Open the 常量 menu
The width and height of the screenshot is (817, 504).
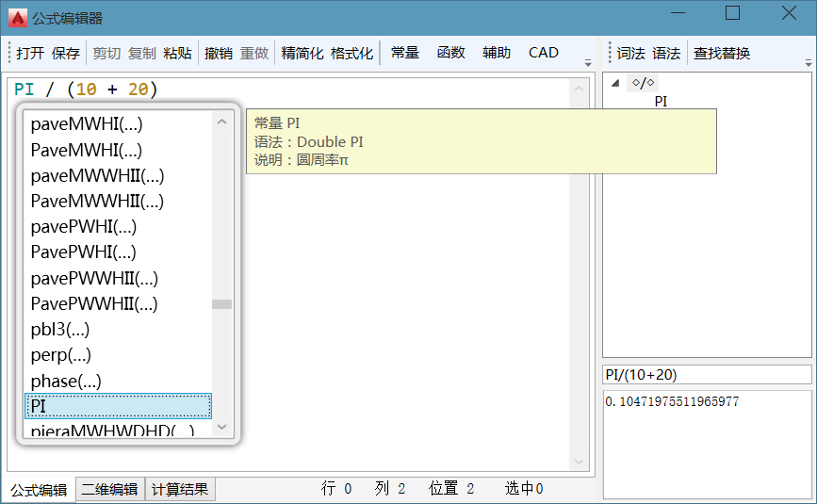pyautogui.click(x=405, y=53)
